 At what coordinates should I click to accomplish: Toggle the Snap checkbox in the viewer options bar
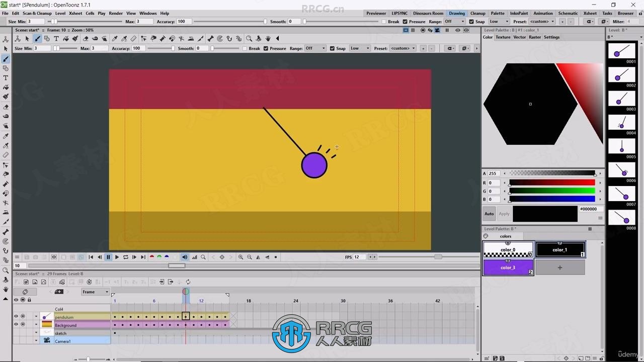coord(332,48)
